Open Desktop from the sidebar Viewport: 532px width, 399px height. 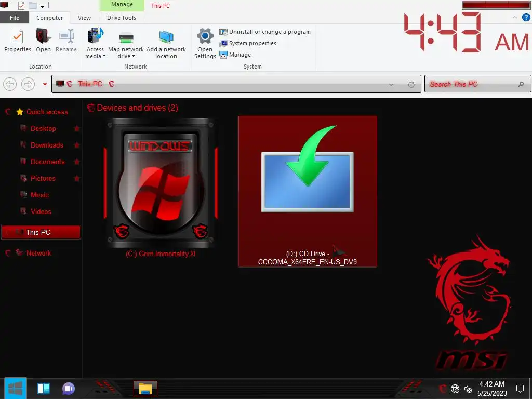[43, 128]
